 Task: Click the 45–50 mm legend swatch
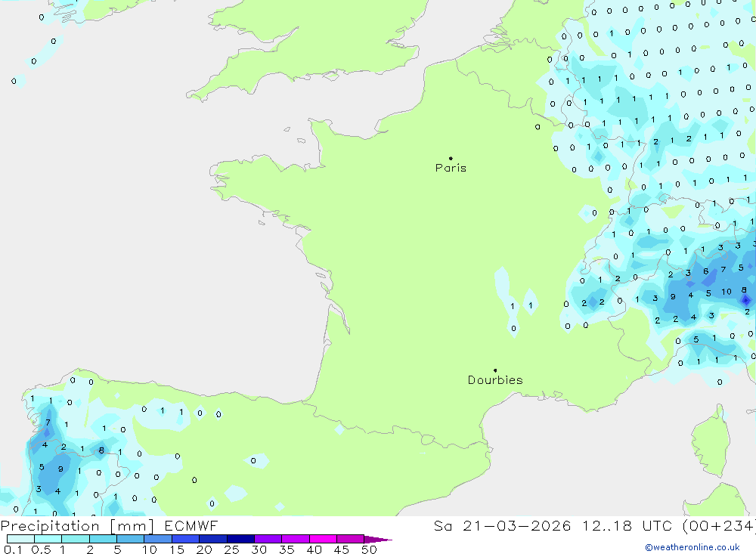pyautogui.click(x=351, y=539)
